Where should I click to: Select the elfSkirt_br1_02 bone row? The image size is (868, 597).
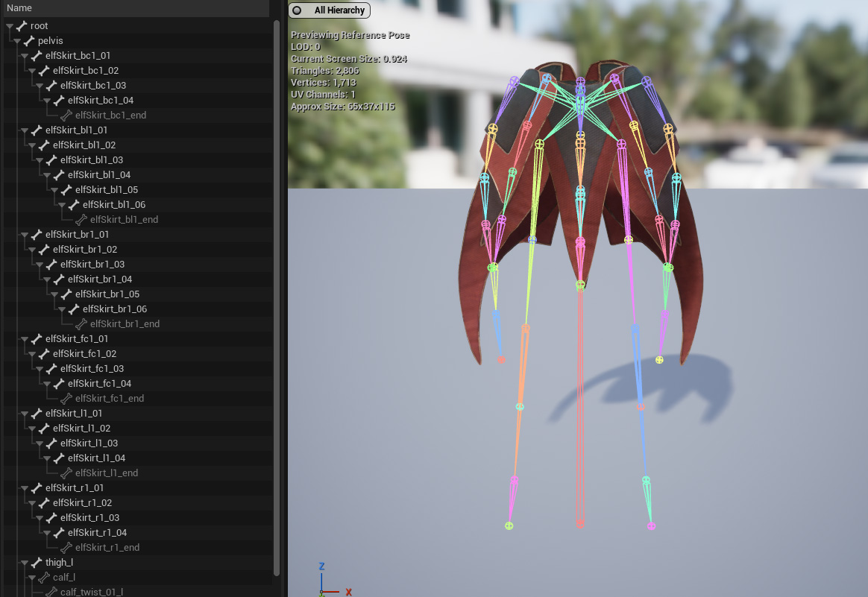pos(138,250)
